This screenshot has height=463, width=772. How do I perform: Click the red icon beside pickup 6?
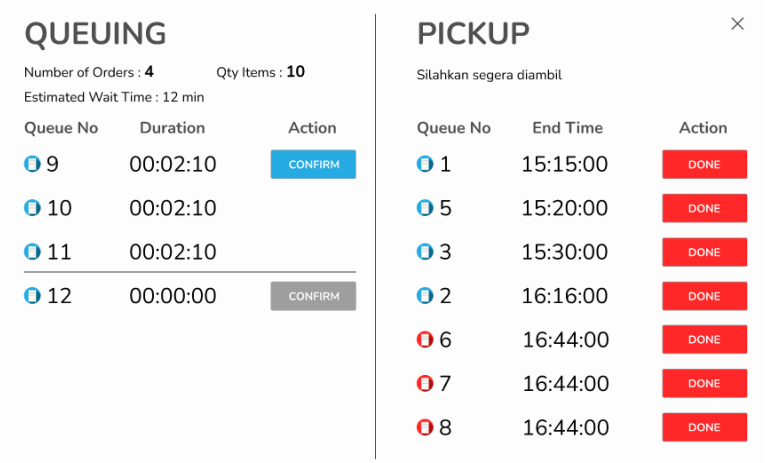tap(425, 340)
